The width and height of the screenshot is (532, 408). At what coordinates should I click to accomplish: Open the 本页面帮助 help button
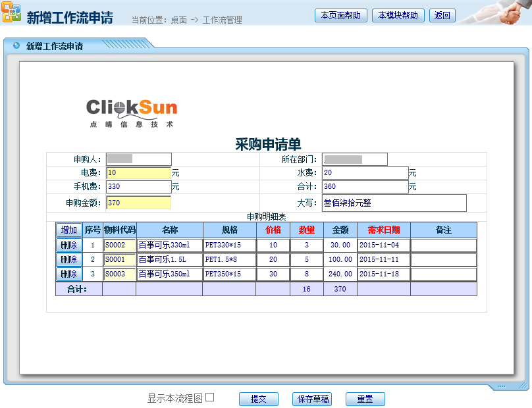[x=340, y=15]
